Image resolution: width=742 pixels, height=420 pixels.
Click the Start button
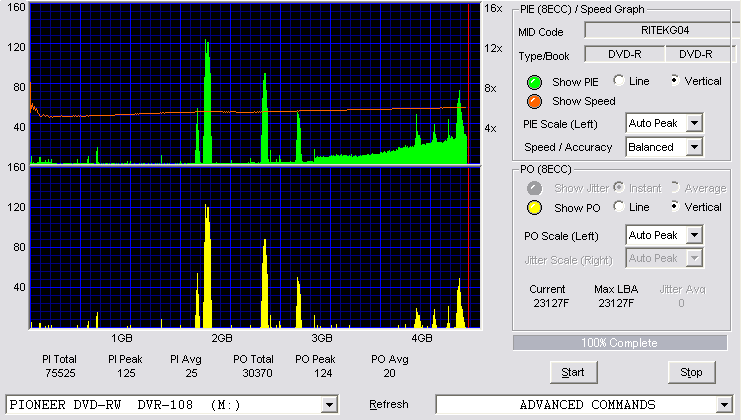(574, 373)
